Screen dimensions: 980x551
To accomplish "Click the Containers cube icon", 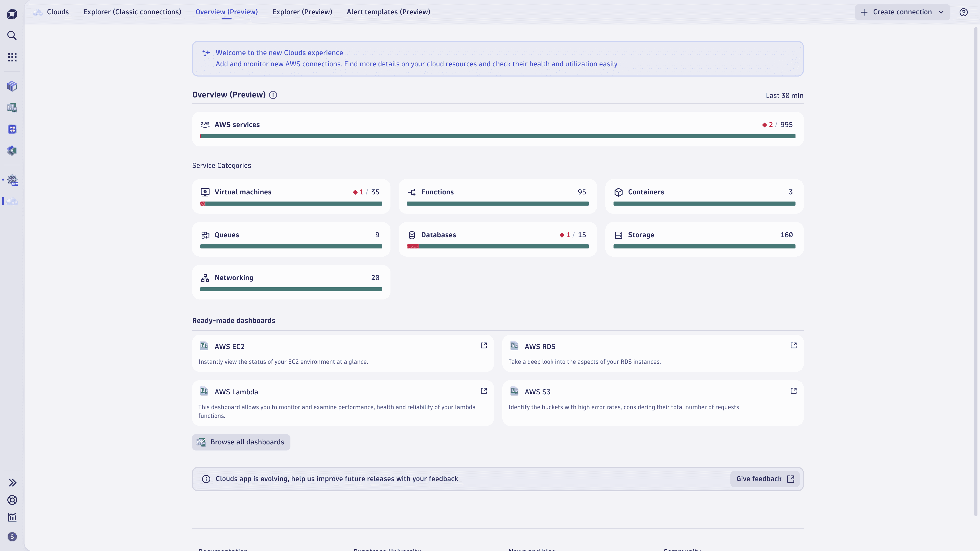I will [619, 192].
